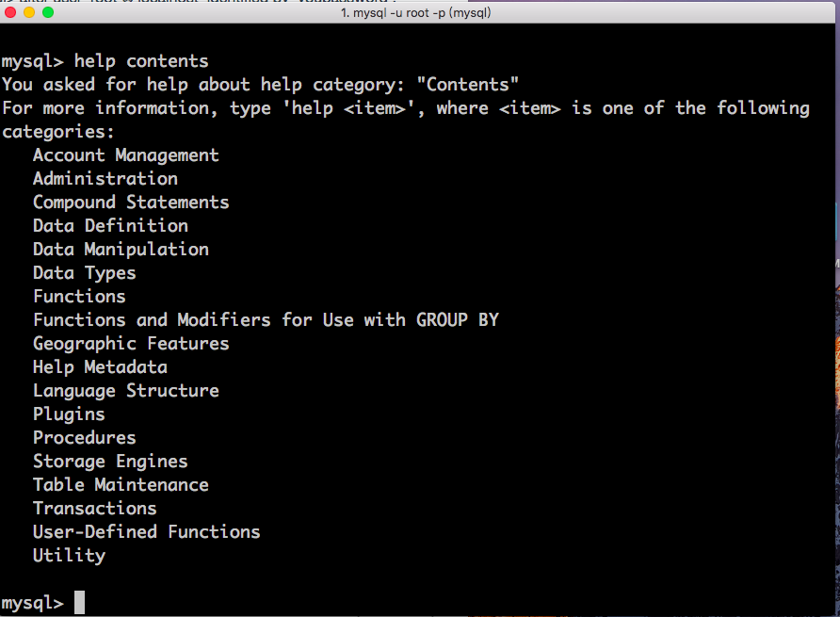Select the 'Help Metadata' category line
The width and height of the screenshot is (840, 617).
[100, 367]
